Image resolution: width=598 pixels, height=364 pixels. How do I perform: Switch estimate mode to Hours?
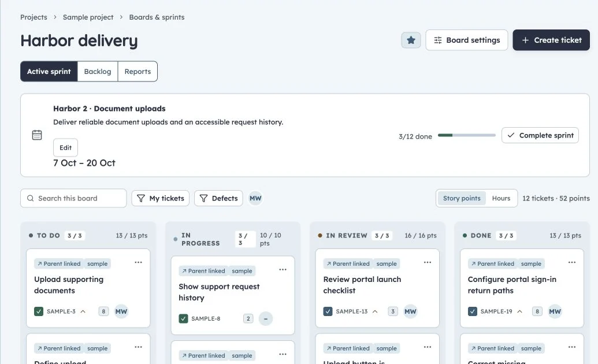pyautogui.click(x=501, y=198)
